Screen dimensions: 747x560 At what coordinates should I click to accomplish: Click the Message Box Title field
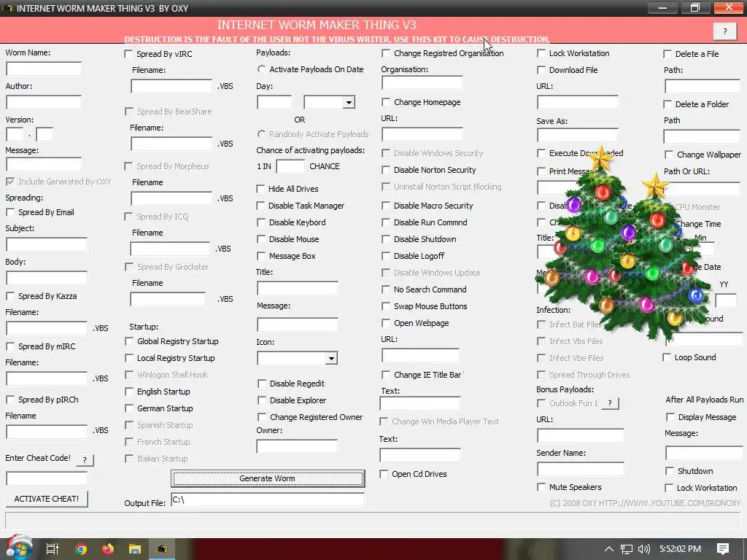[x=298, y=288]
